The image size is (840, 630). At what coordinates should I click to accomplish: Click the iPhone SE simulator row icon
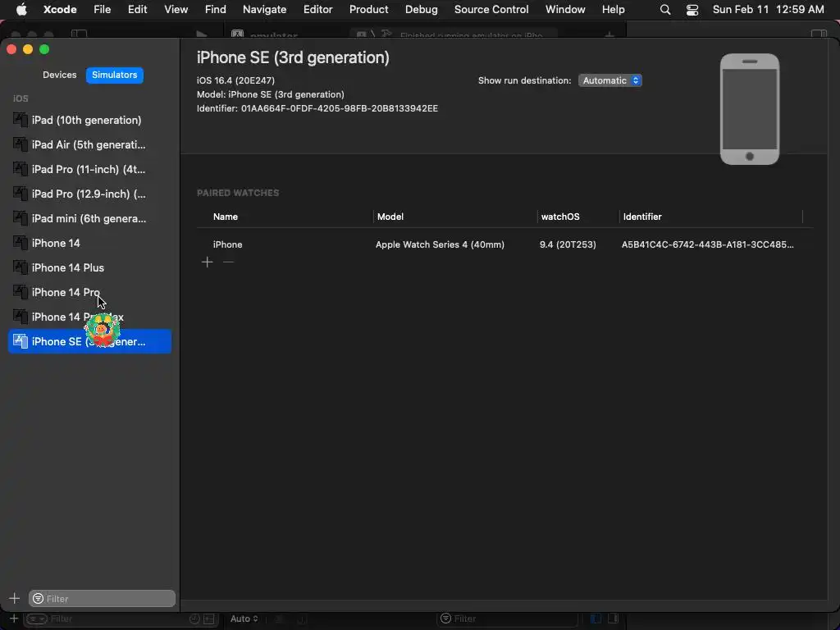point(21,341)
